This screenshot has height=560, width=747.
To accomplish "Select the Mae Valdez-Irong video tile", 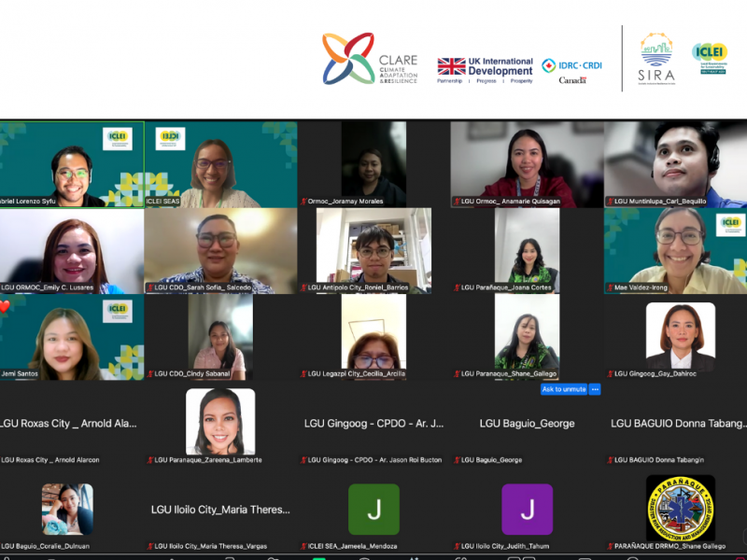I will click(x=674, y=250).
